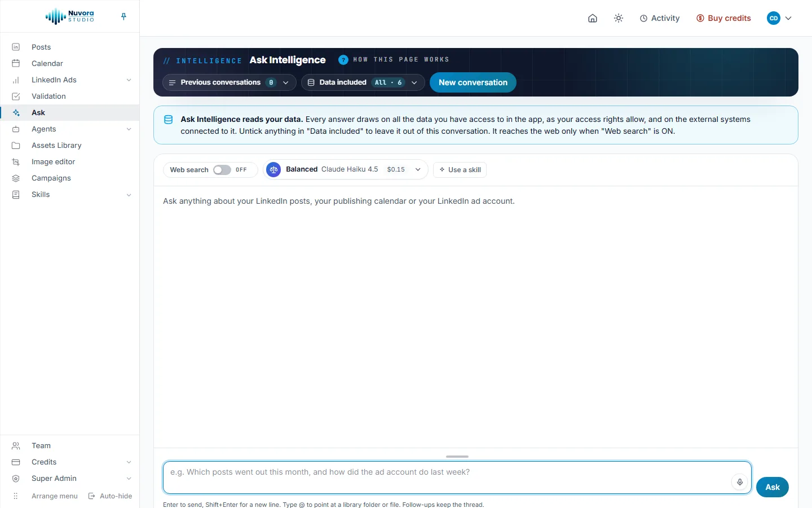Expand the Credits submenu chevron
This screenshot has width=812, height=508.
[x=129, y=462]
